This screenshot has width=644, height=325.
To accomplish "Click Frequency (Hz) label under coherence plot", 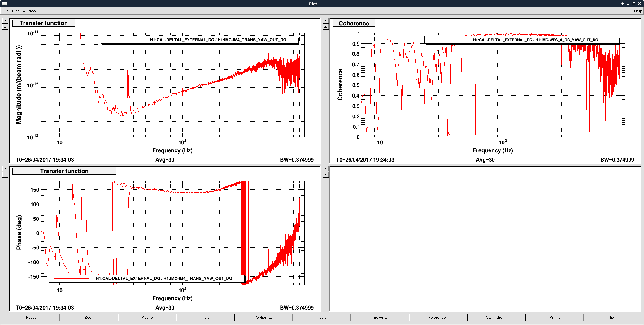I will pos(493,150).
